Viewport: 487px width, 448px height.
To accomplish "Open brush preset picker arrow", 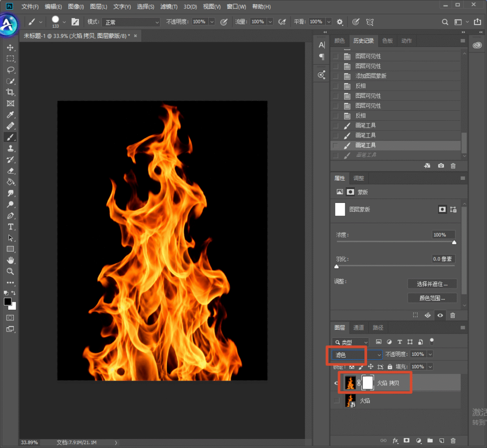I will coord(64,22).
